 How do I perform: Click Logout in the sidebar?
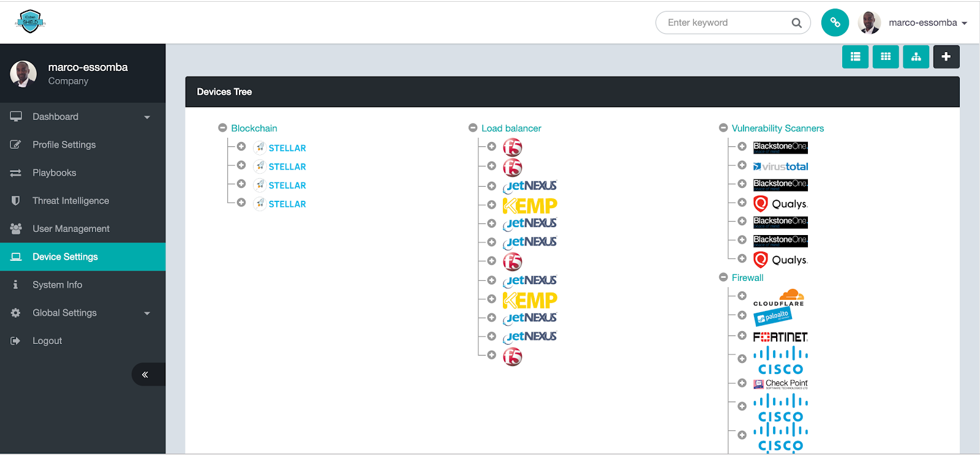coord(83,341)
